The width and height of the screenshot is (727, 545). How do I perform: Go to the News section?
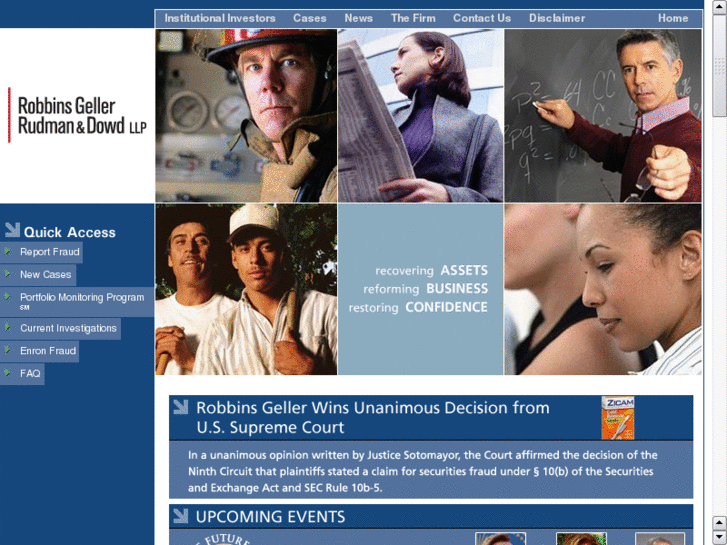[358, 19]
